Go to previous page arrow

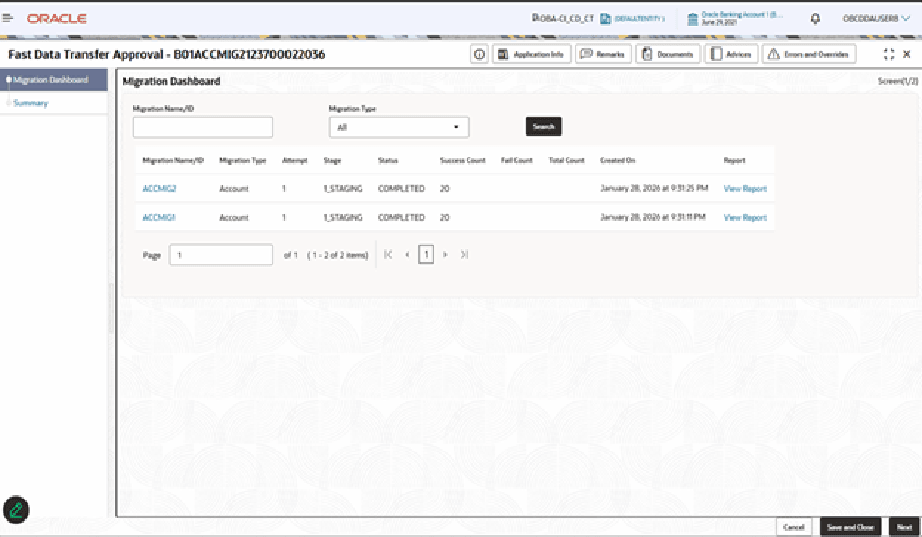coord(407,255)
